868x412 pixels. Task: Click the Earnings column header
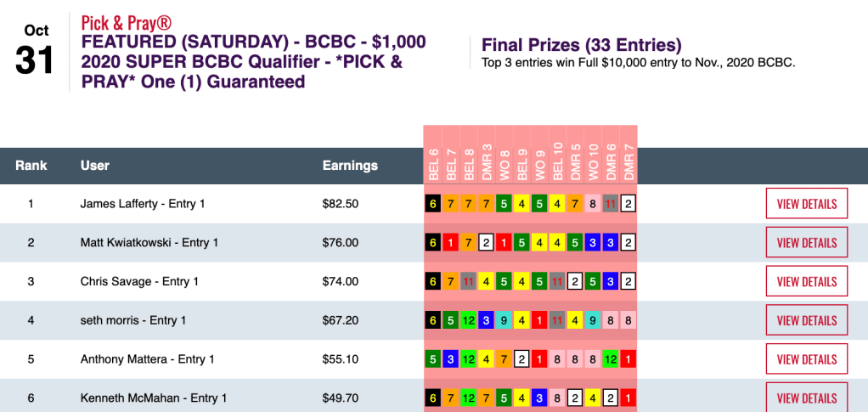click(x=350, y=165)
